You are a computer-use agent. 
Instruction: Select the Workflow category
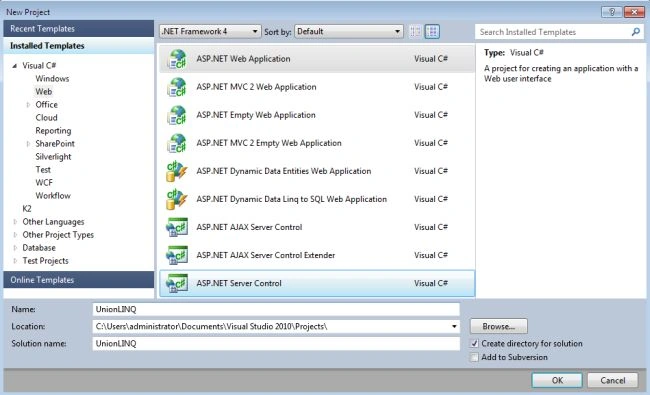click(53, 196)
